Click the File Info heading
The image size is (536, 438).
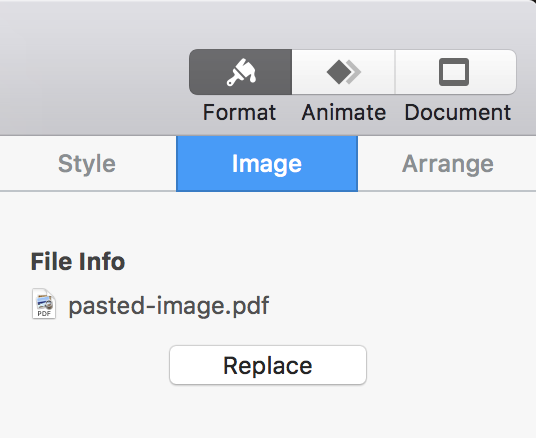(78, 262)
